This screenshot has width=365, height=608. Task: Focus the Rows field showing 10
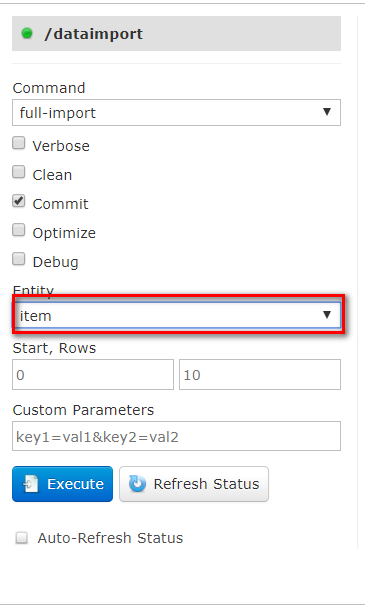click(260, 375)
